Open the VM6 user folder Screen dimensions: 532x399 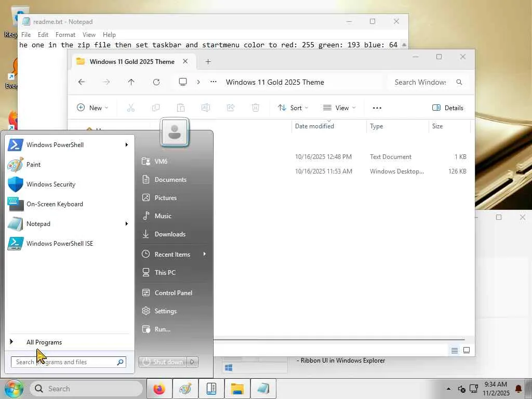[175, 161]
